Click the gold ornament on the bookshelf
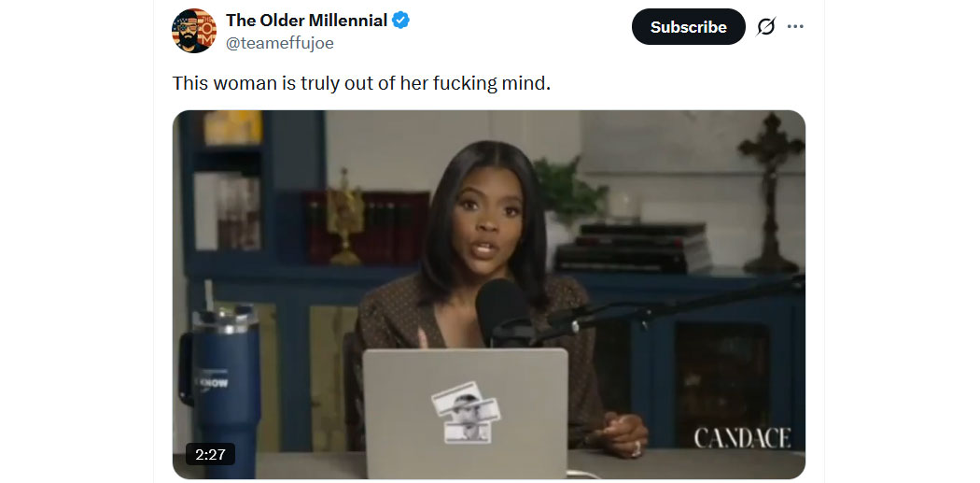Screen dimensions: 980x483 tap(345, 217)
